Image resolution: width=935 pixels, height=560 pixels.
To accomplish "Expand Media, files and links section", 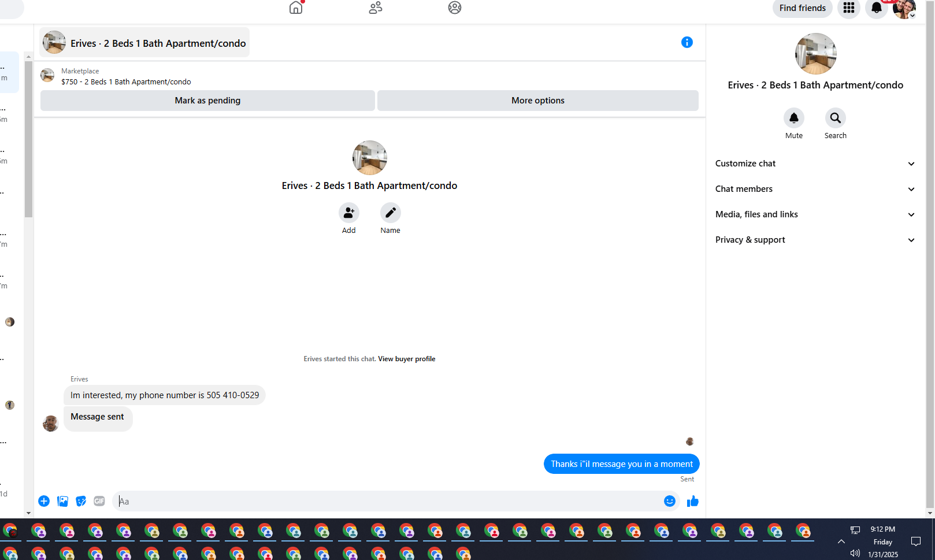I will pyautogui.click(x=815, y=214).
